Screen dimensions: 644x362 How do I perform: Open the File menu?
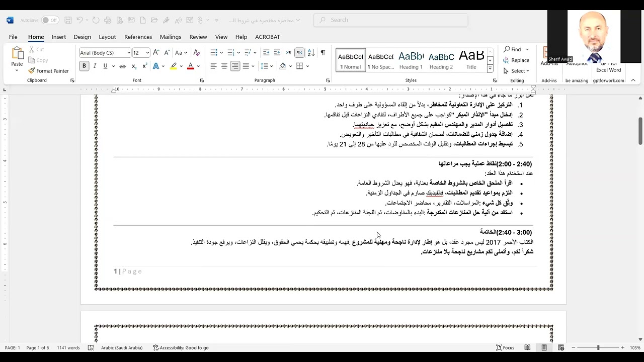pyautogui.click(x=13, y=37)
